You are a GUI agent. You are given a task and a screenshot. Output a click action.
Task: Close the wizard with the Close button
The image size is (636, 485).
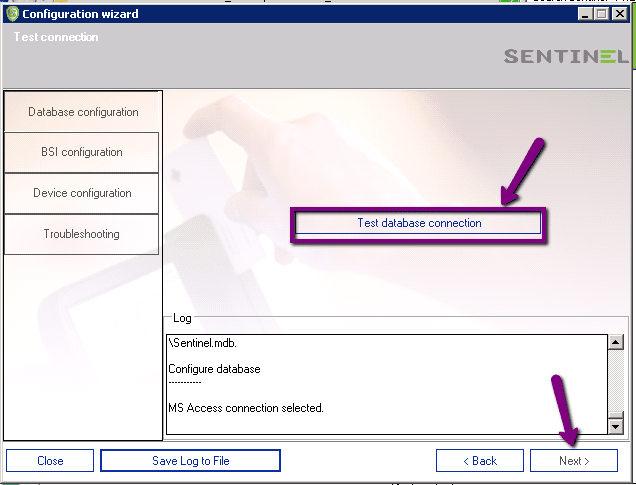[x=50, y=461]
